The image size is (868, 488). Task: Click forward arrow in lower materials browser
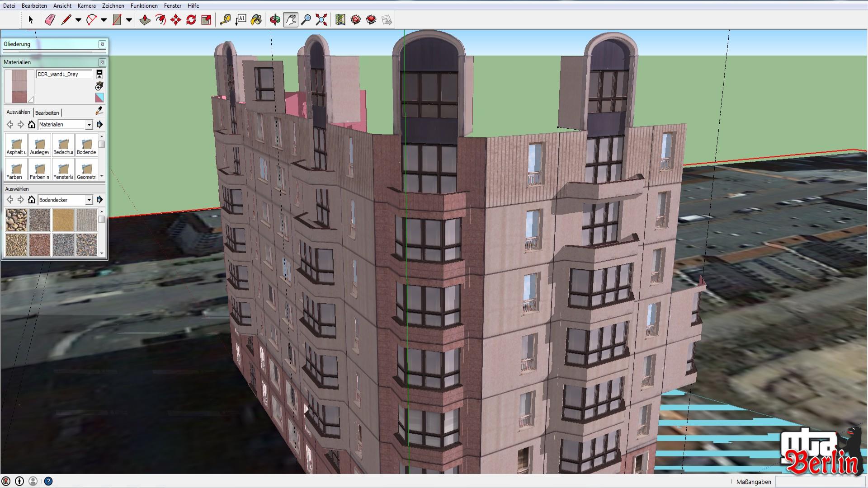pyautogui.click(x=21, y=200)
